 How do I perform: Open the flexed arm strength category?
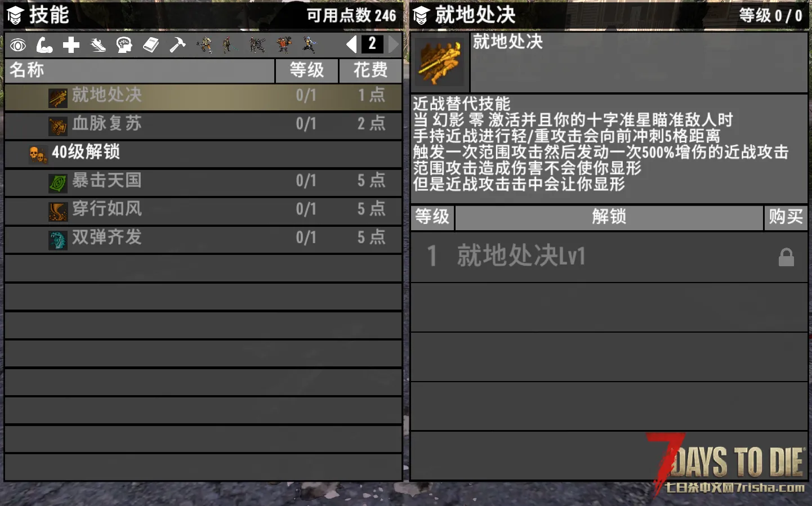[44, 45]
